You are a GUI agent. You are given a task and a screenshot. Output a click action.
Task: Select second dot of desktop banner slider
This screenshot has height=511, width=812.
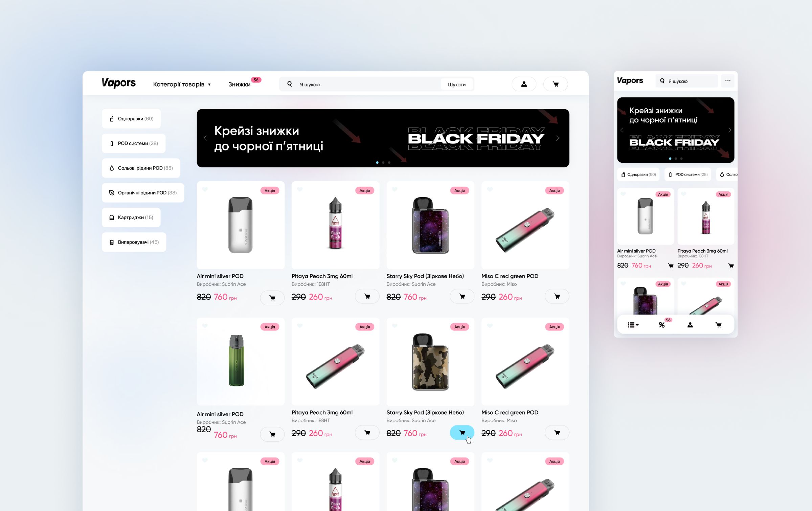tap(383, 163)
